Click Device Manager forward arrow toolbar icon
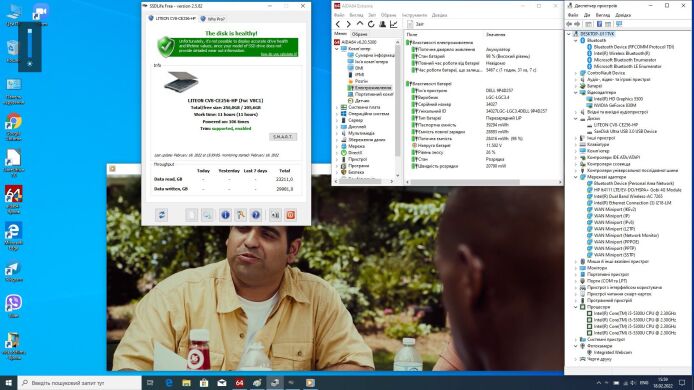694x390 pixels. coord(578,24)
